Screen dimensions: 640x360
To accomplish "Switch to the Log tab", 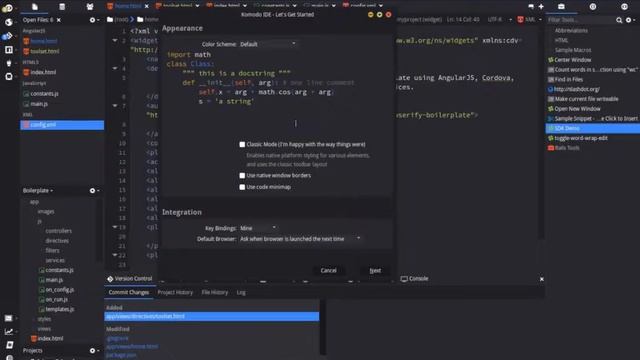I will pos(241,292).
